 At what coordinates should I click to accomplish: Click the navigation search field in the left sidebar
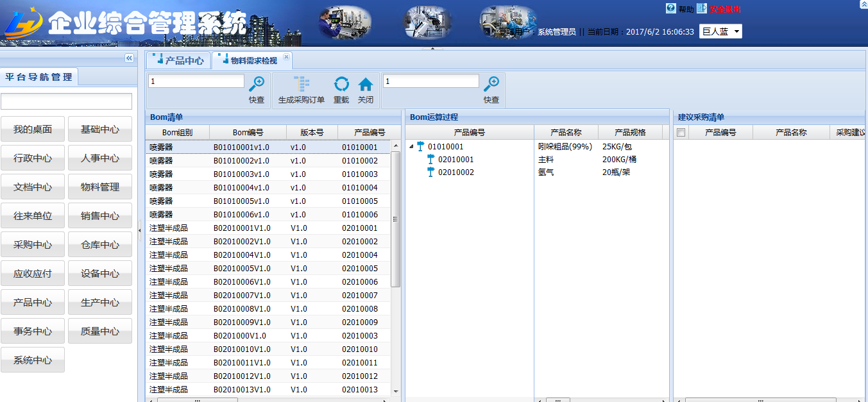pos(67,101)
